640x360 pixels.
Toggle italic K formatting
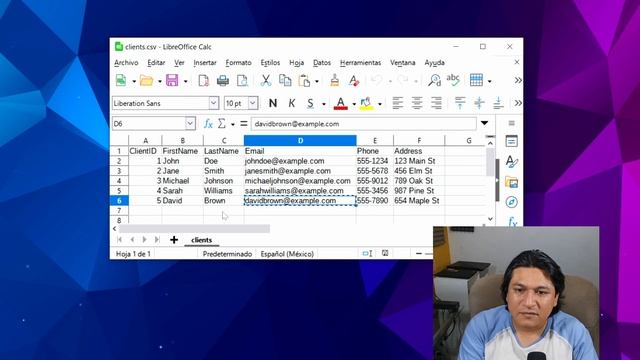point(291,103)
